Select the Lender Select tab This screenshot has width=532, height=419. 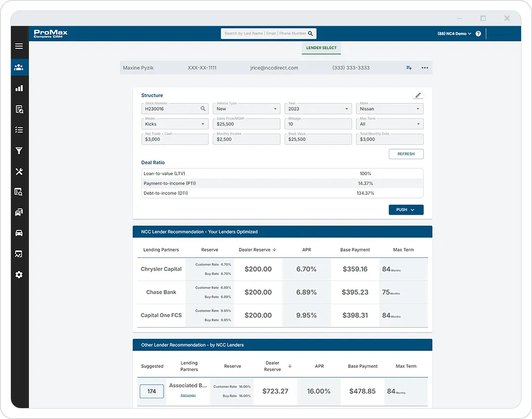[321, 48]
